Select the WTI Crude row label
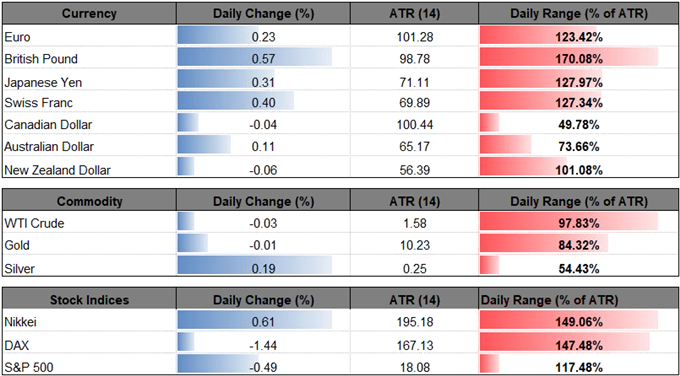Image resolution: width=680 pixels, height=376 pixels. [34, 224]
